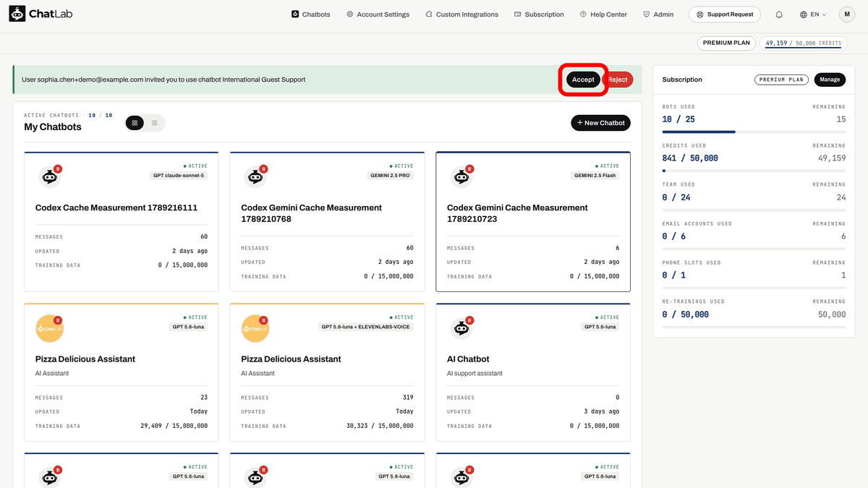Reject the chatbot invitation
Viewport: 868px width, 488px height.
point(618,80)
